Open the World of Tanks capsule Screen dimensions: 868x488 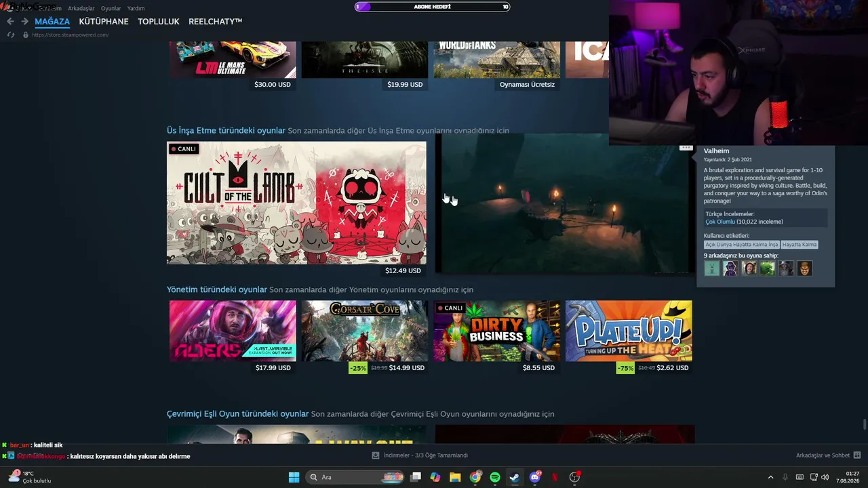(x=497, y=60)
